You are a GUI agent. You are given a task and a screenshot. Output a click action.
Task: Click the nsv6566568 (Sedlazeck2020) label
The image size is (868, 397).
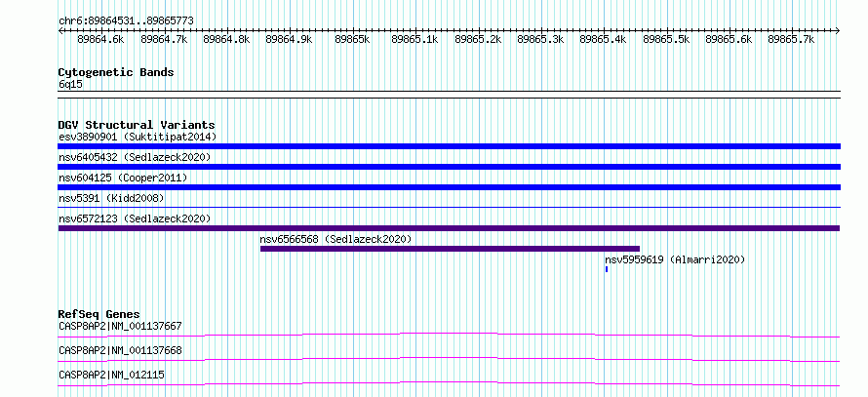point(336,239)
